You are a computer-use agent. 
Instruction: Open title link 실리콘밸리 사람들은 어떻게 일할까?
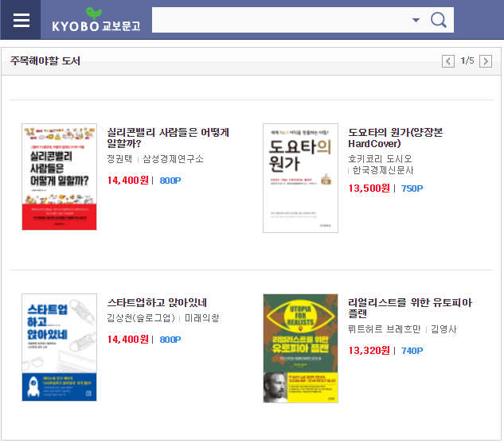pos(168,138)
